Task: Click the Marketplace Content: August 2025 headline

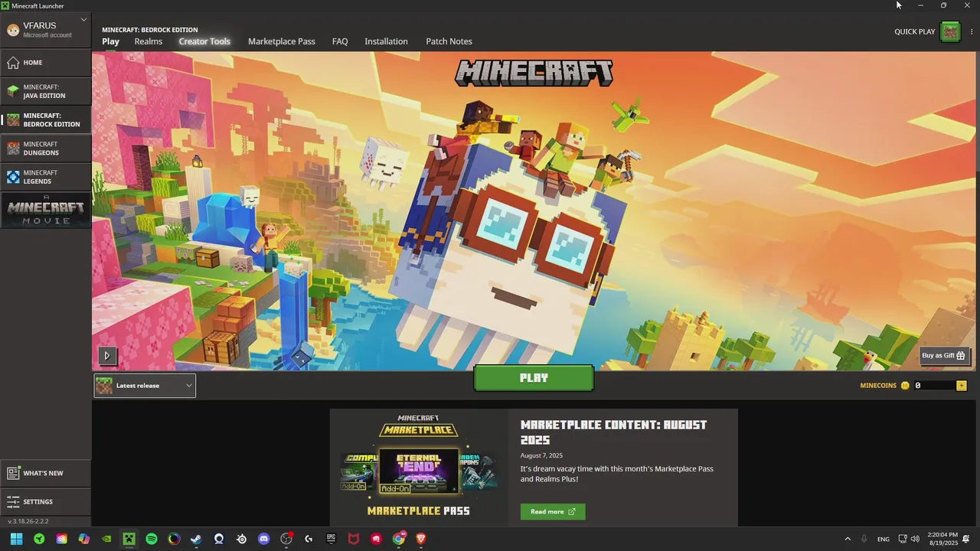Action: (x=613, y=432)
